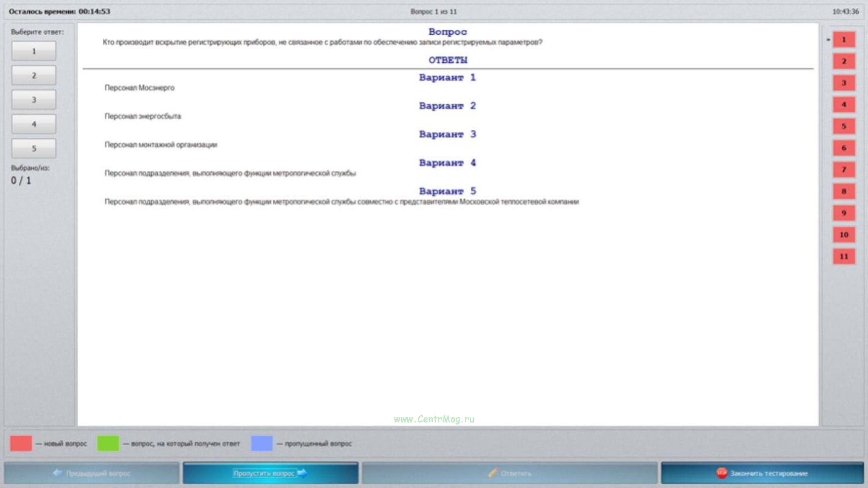The height and width of the screenshot is (488, 868).
Task: Go to question 5 red square
Action: click(844, 127)
